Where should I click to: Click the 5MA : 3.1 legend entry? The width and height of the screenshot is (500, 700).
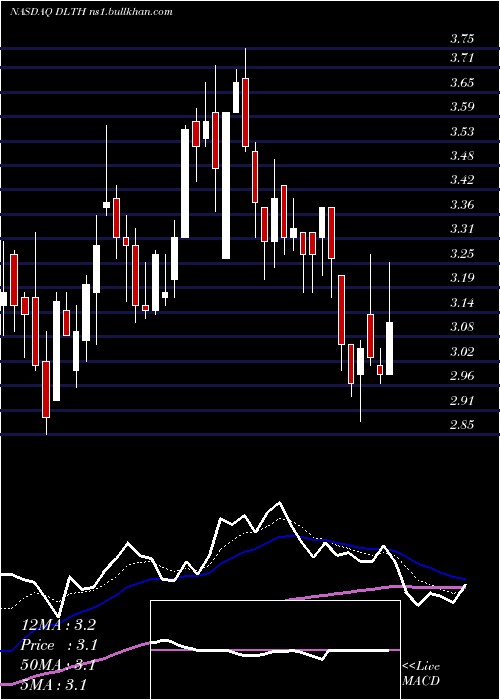pyautogui.click(x=54, y=685)
